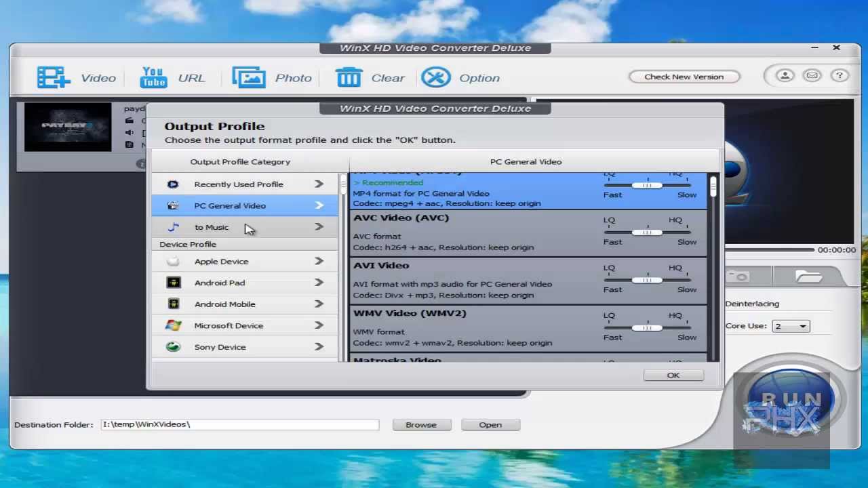Click the snapshot camera icon under preview
The image size is (868, 488).
[x=739, y=277]
